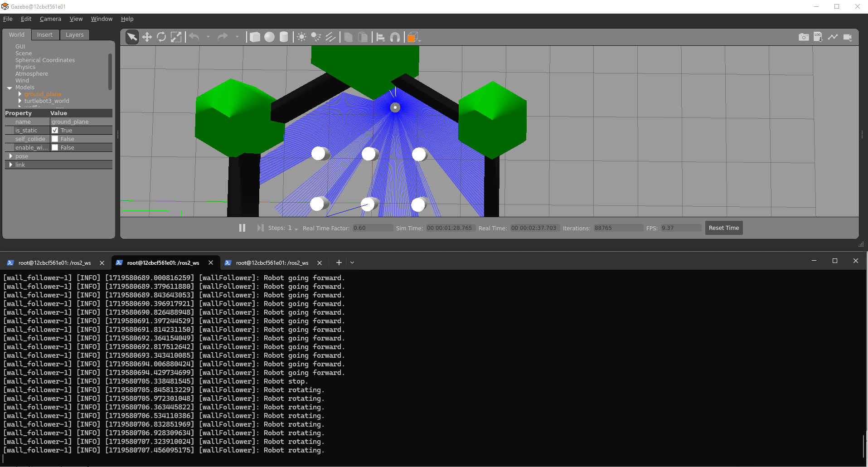The image size is (868, 467).
Task: Select the first terminal tab
Action: [54, 263]
